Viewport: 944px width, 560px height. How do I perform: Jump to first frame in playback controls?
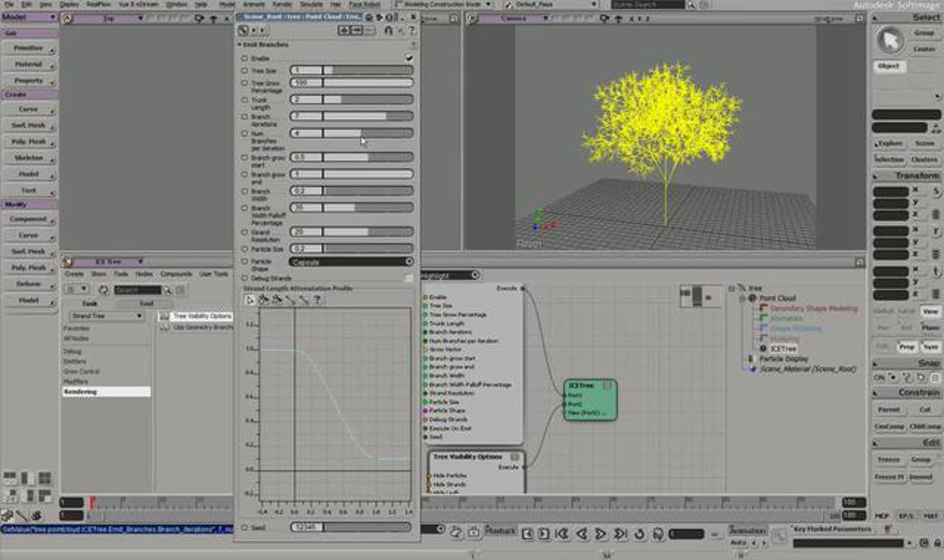pyautogui.click(x=562, y=534)
